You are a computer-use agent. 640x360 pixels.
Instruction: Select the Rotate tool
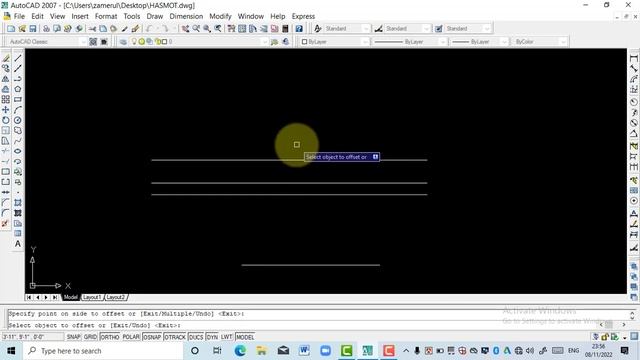point(6,120)
